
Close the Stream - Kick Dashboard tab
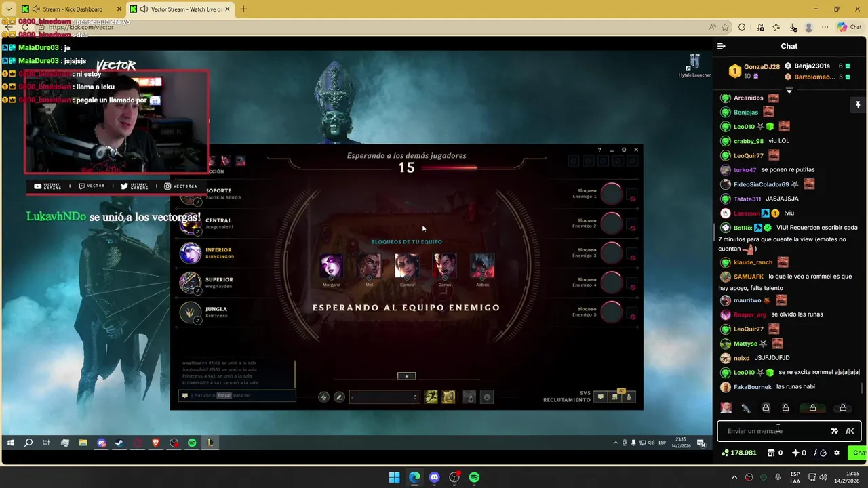click(119, 9)
